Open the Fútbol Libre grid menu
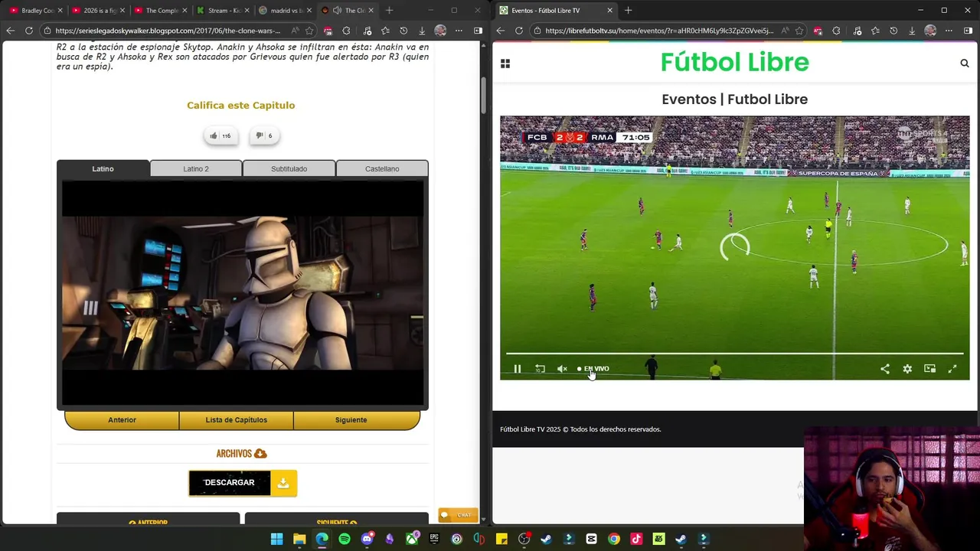980x551 pixels. click(505, 64)
